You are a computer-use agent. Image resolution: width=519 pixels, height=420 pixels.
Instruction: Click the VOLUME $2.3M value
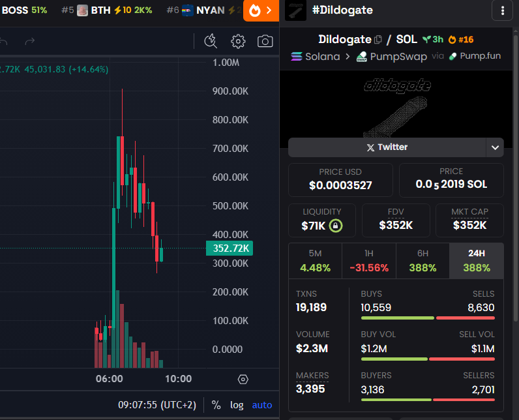312,348
